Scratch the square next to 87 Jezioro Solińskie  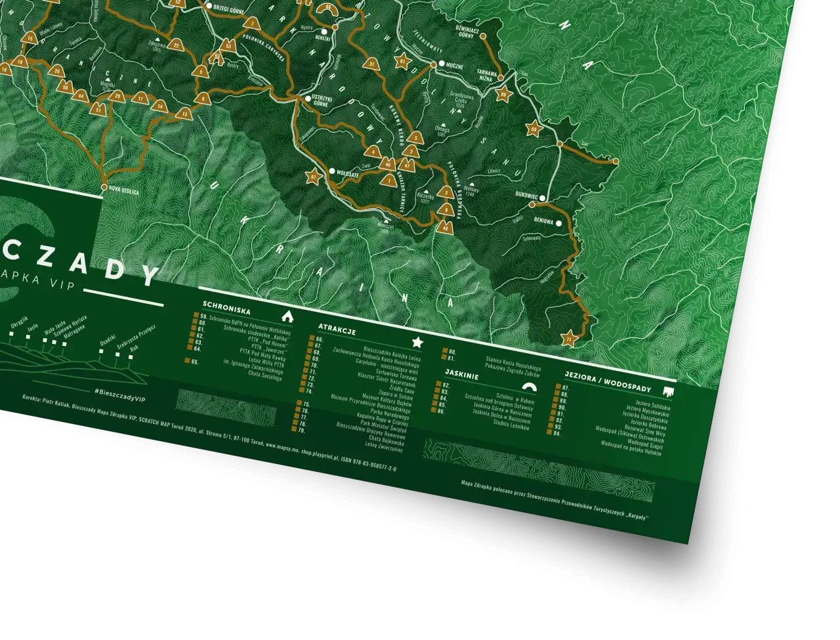(558, 386)
